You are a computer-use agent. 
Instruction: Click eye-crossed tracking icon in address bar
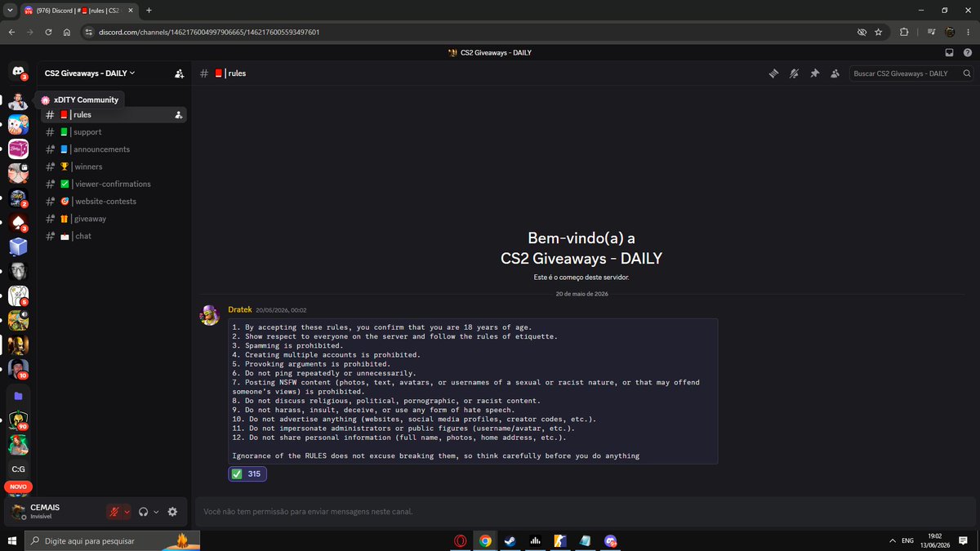861,32
